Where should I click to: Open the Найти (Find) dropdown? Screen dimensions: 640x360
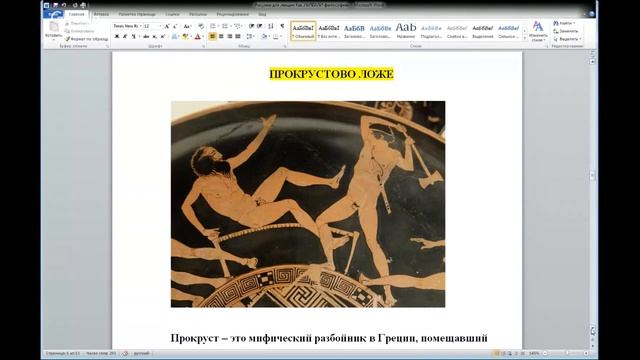[x=565, y=23]
